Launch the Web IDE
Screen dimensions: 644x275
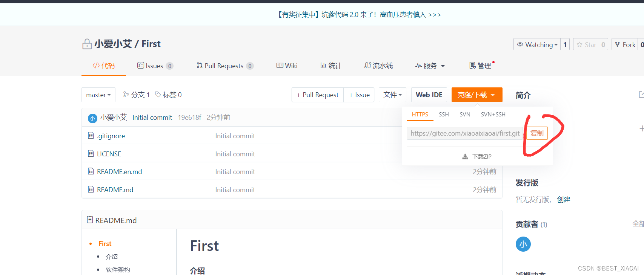429,95
